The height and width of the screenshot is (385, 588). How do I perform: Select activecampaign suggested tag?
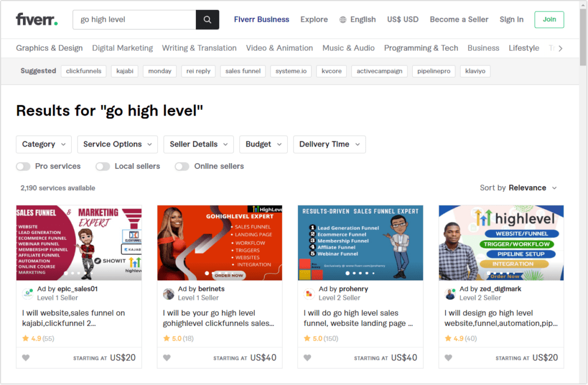coord(380,71)
